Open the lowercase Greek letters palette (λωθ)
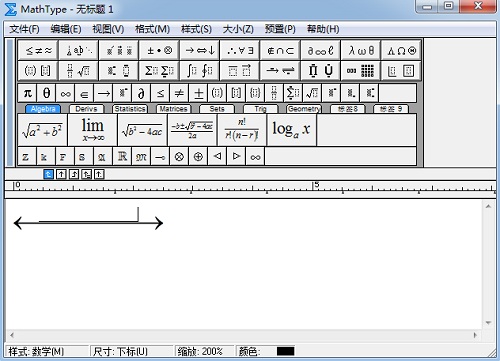Screen dimensions: 500x361 tap(361, 50)
